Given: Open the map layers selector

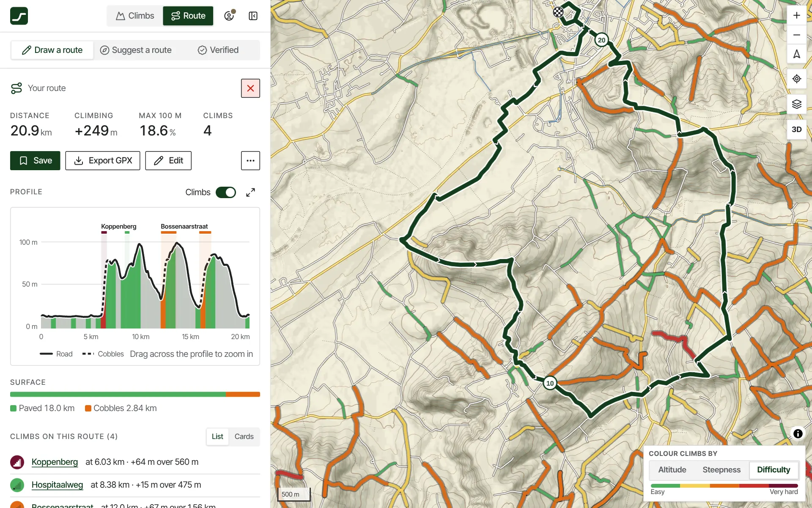Looking at the screenshot, I should pyautogui.click(x=796, y=104).
